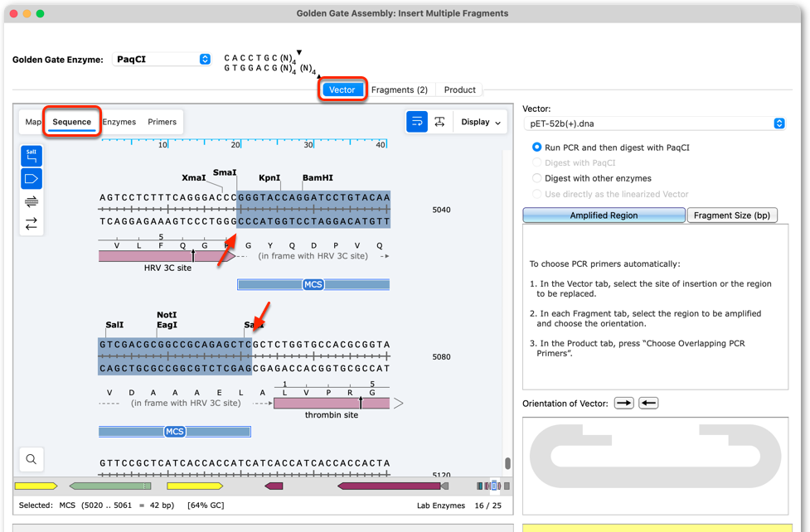Viewport: 810px width, 532px height.
Task: Open the Map view tab
Action: (33, 122)
